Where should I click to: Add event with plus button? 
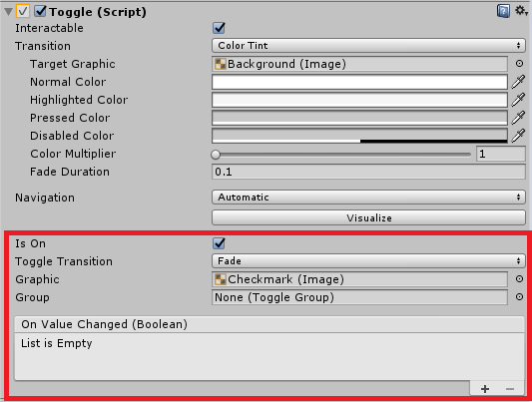[485, 389]
